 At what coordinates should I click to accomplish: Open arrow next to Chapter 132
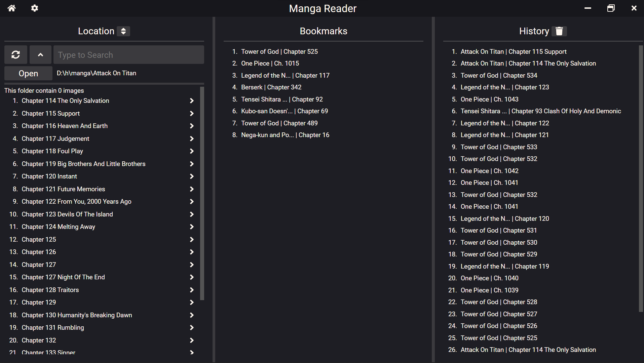(192, 340)
